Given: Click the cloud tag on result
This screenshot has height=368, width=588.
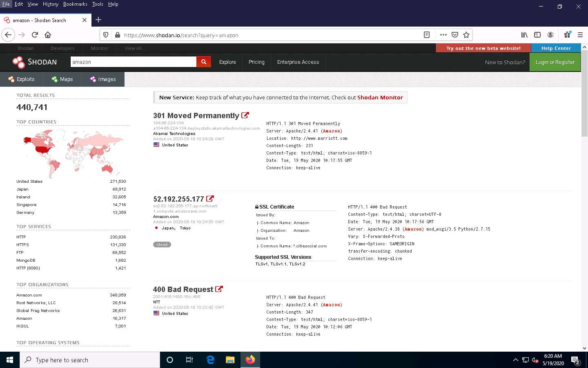Looking at the screenshot, I should coord(162,245).
